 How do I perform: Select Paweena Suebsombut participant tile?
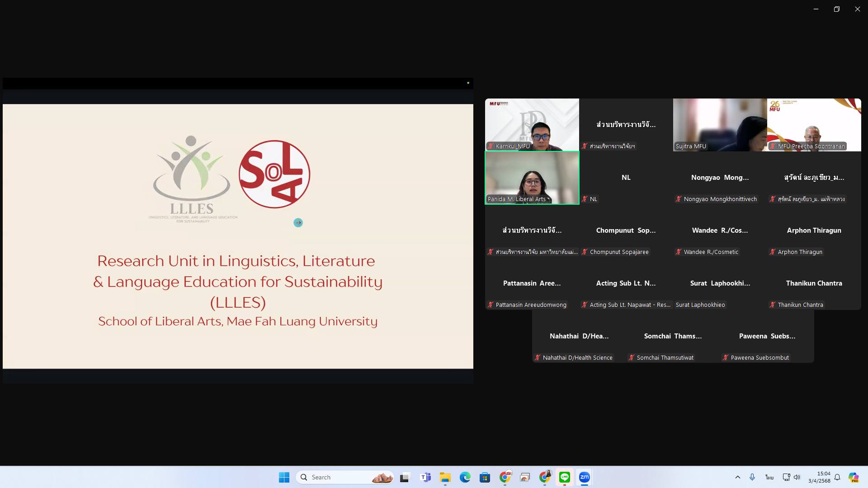pyautogui.click(x=767, y=336)
